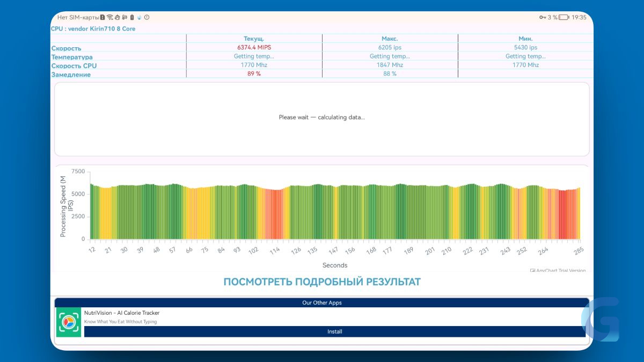Click the Замедление row label
This screenshot has height=362, width=644.
pyautogui.click(x=71, y=75)
